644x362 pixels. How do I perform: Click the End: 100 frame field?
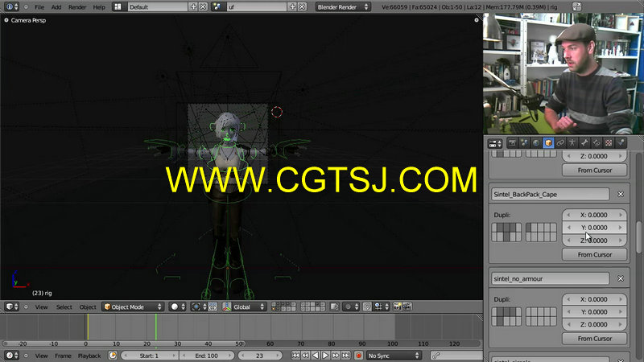(x=207, y=356)
